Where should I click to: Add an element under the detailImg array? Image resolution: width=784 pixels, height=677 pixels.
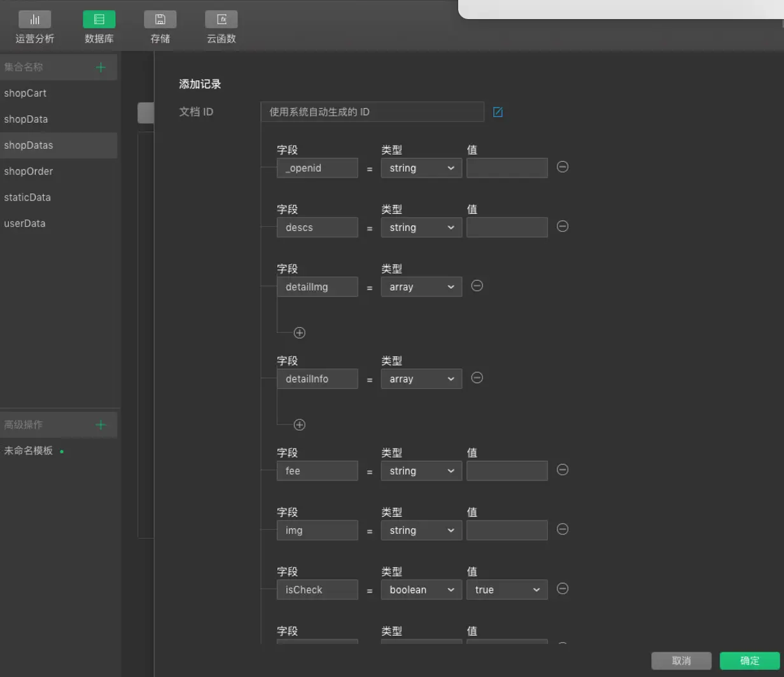300,333
